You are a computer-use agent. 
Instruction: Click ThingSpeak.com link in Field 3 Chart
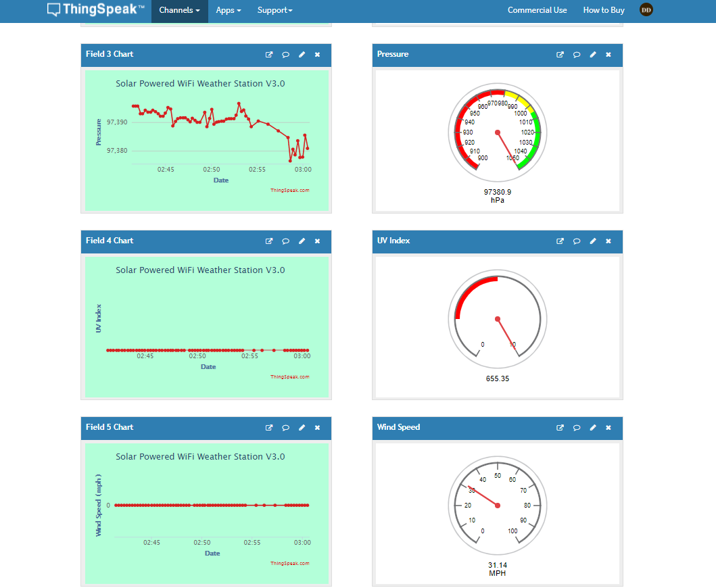pyautogui.click(x=289, y=191)
